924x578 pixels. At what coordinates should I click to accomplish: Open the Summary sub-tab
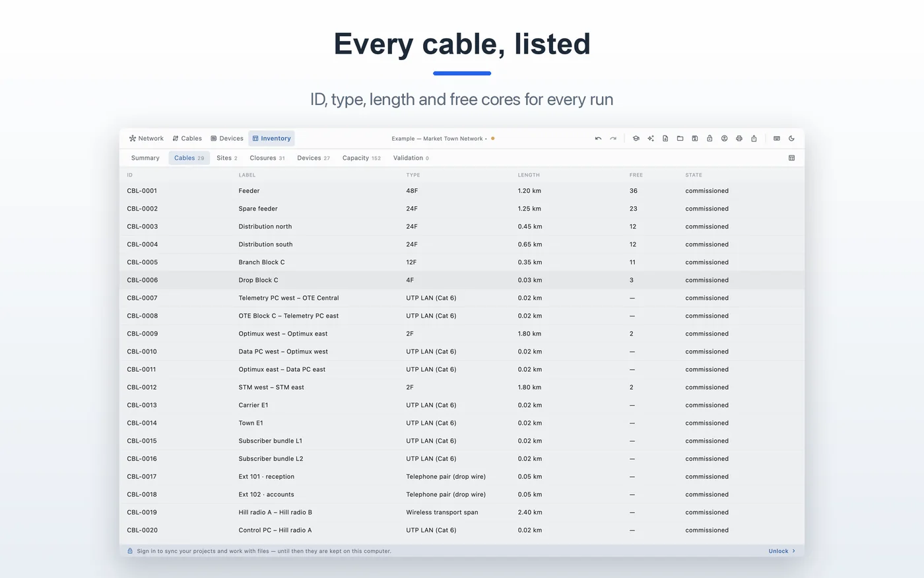(x=145, y=158)
